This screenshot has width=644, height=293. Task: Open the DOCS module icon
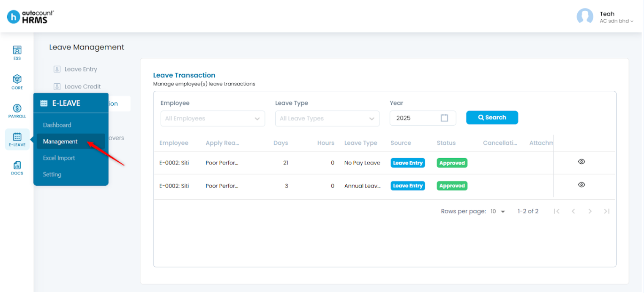(17, 165)
